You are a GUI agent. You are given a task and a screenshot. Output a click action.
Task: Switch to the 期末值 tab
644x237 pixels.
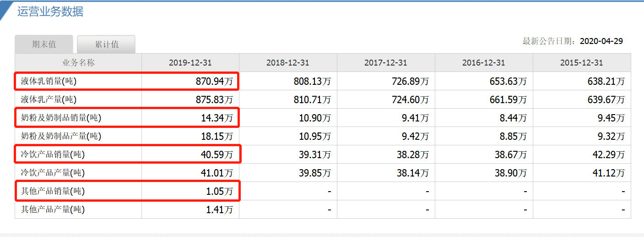coord(44,44)
